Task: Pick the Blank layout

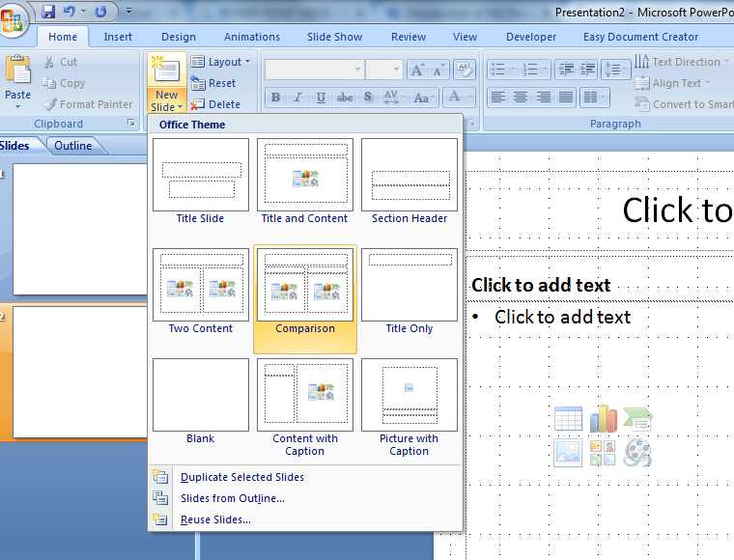Action: 200,402
